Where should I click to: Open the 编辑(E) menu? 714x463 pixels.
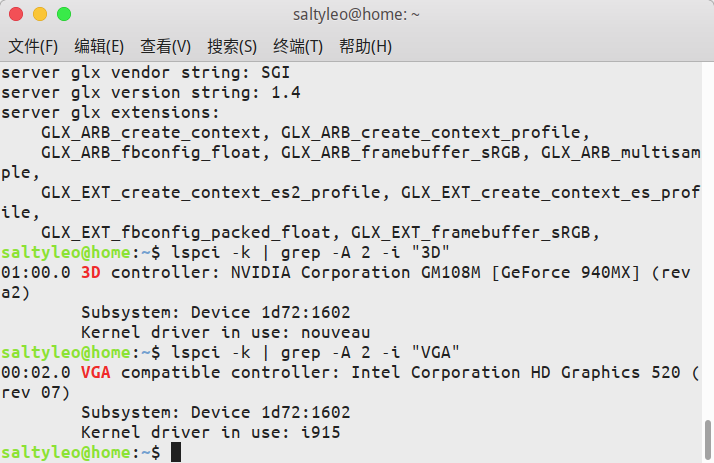[x=99, y=47]
